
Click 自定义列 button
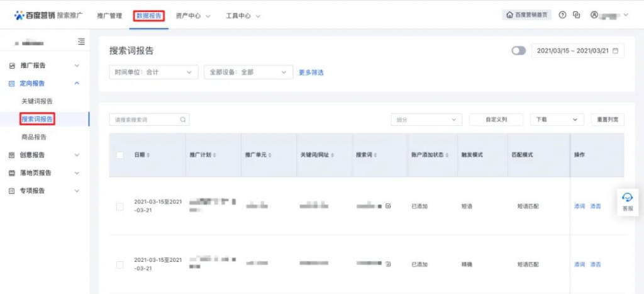tap(496, 120)
